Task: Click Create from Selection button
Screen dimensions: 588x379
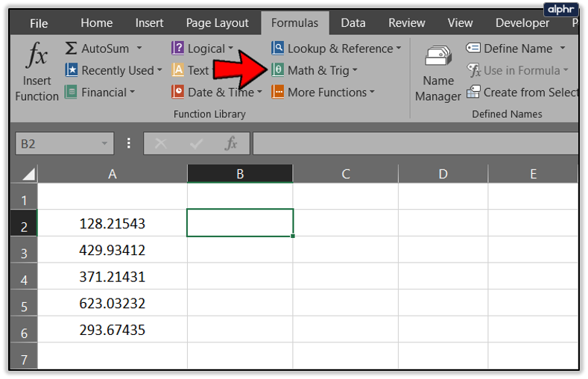Action: tap(522, 92)
